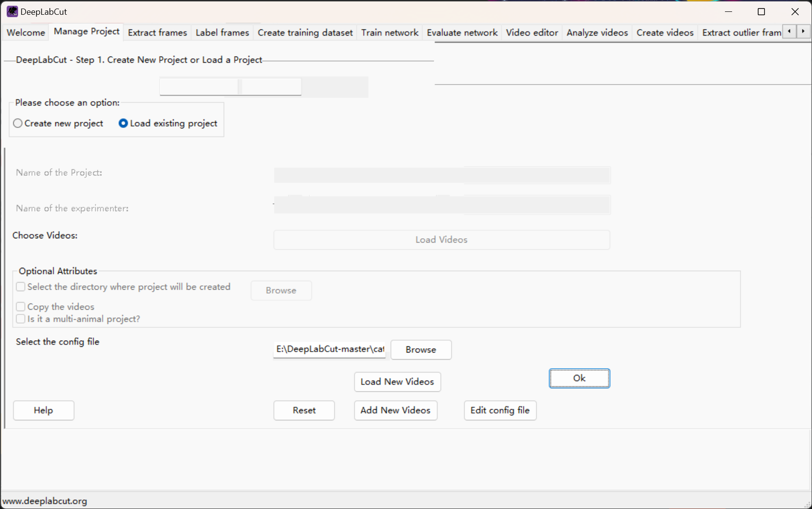Click the Load Videos button
The width and height of the screenshot is (812, 509).
pyautogui.click(x=441, y=240)
